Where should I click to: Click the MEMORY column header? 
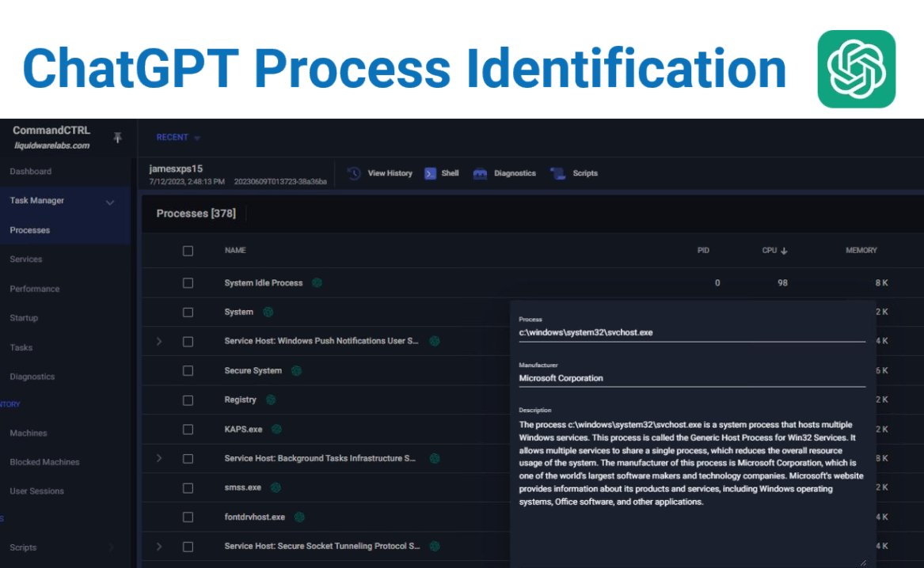point(861,250)
